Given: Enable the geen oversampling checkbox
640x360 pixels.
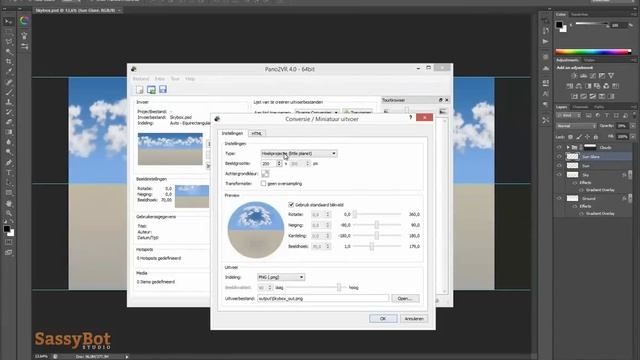Looking at the screenshot, I should pos(263,184).
